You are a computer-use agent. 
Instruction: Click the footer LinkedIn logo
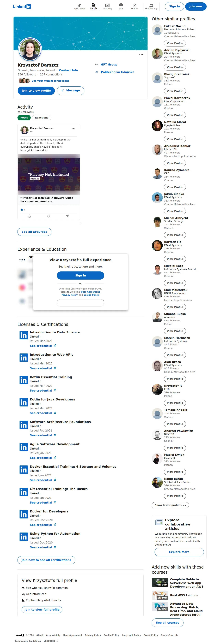20,635
